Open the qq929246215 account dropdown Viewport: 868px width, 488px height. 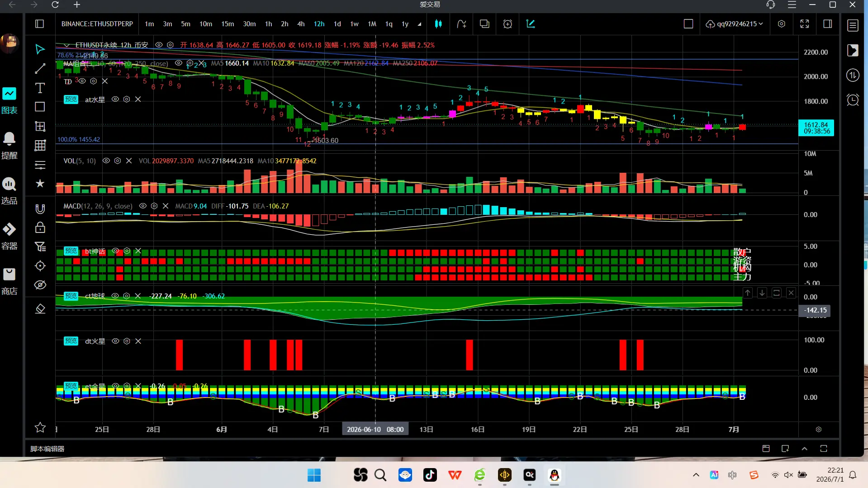[735, 24]
